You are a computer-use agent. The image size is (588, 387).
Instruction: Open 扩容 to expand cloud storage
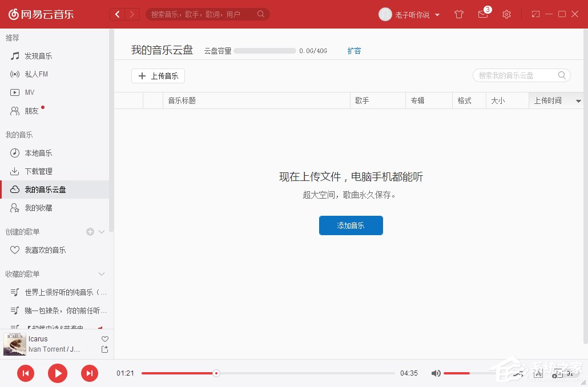[355, 50]
